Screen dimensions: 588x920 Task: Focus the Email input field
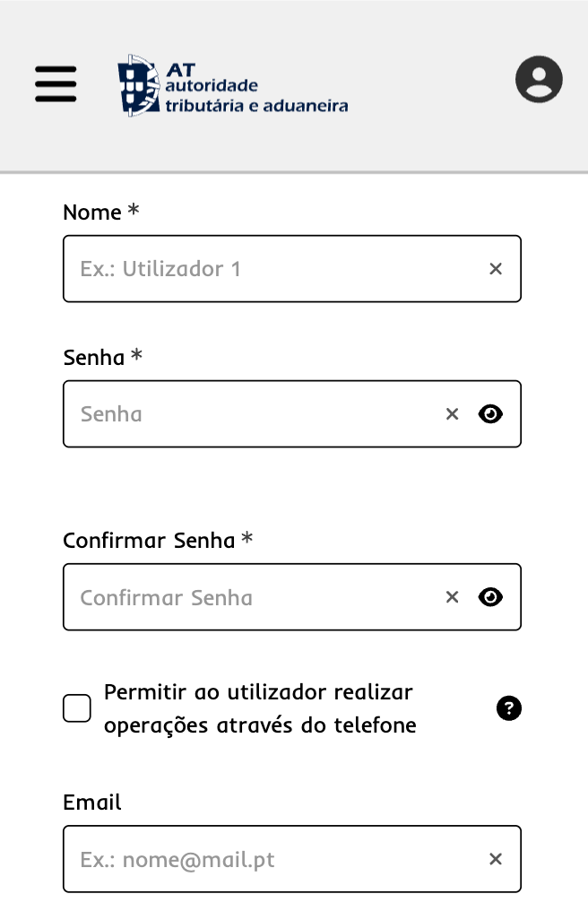[x=269, y=859]
